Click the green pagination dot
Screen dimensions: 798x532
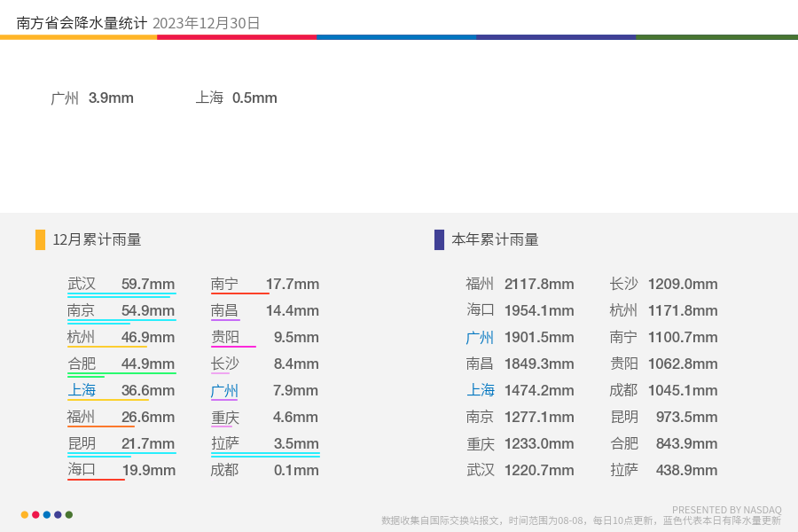click(x=69, y=514)
